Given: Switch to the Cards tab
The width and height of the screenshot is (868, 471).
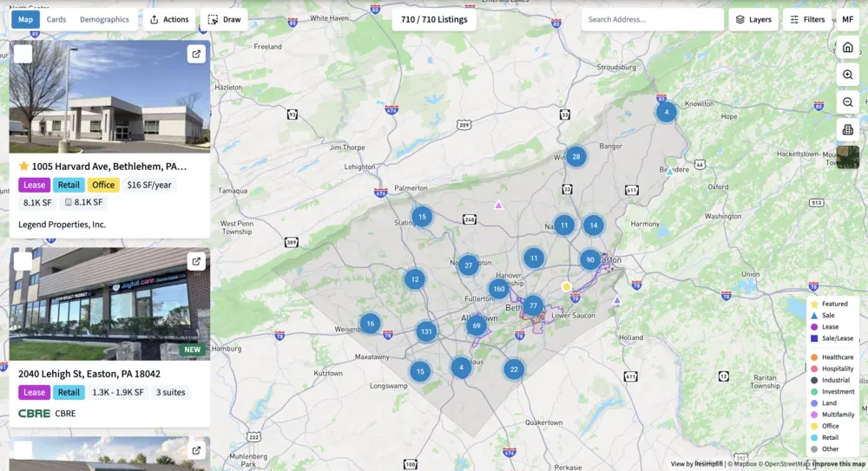Looking at the screenshot, I should point(56,19).
